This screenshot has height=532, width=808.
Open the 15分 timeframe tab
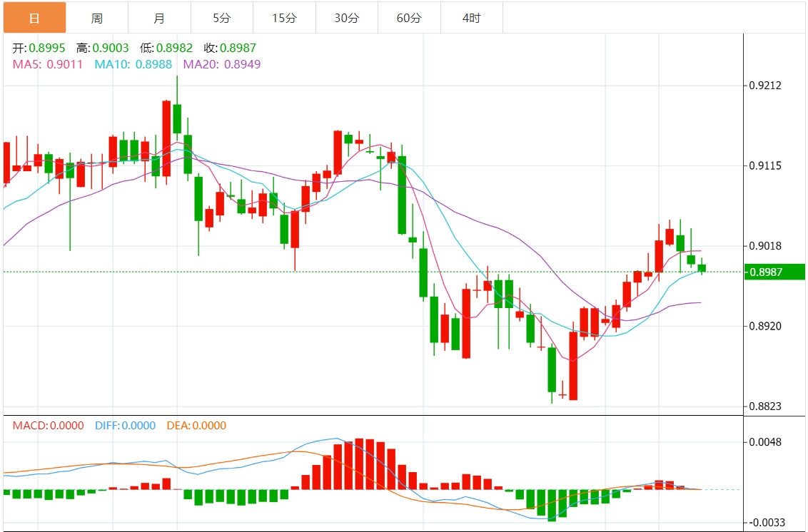click(285, 18)
